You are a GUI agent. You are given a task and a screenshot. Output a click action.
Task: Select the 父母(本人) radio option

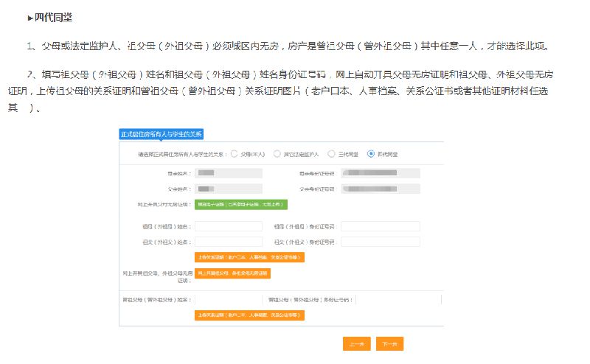(234, 154)
